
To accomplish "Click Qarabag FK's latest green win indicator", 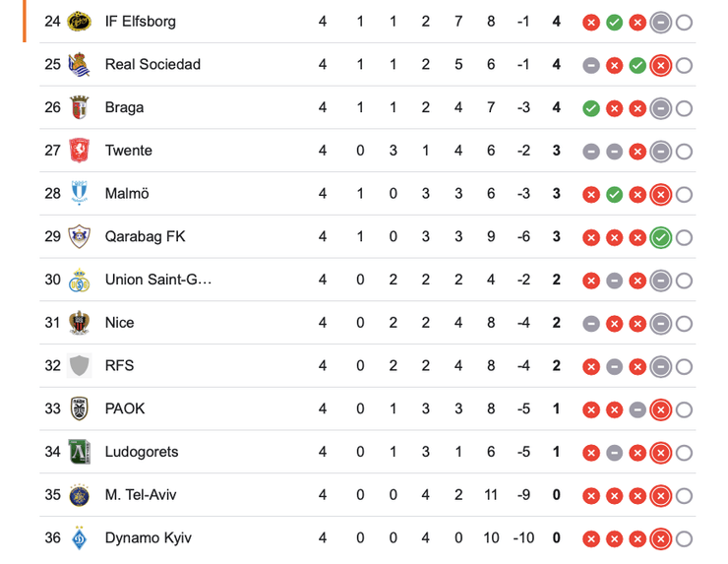I will 661,237.
